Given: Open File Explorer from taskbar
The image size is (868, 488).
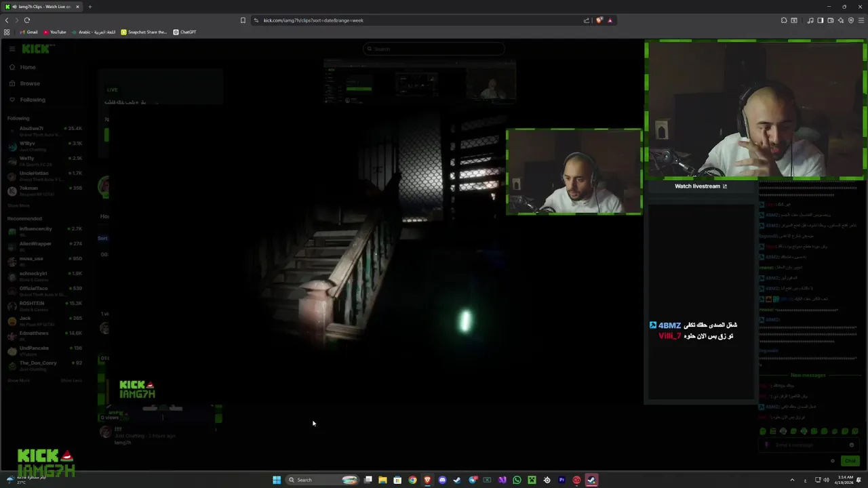Looking at the screenshot, I should pos(382,480).
